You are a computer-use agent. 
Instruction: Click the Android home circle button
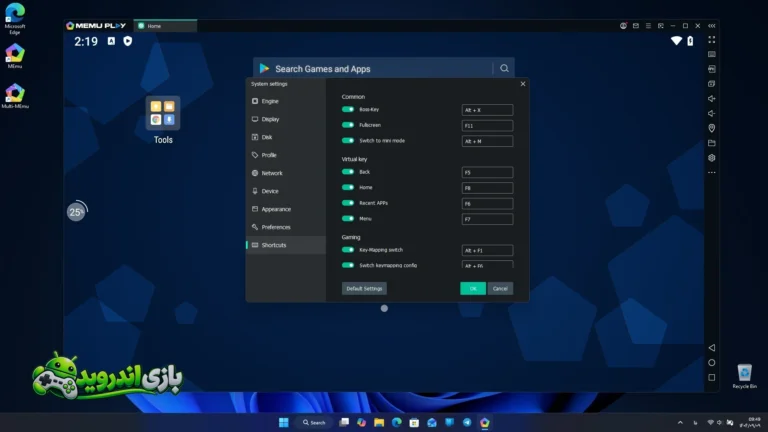pos(712,363)
